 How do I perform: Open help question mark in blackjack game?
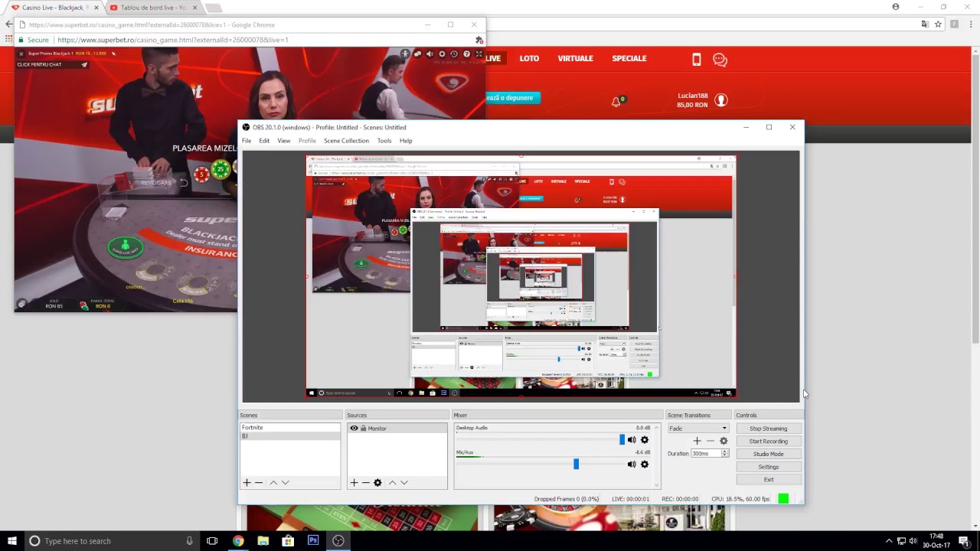(x=466, y=54)
